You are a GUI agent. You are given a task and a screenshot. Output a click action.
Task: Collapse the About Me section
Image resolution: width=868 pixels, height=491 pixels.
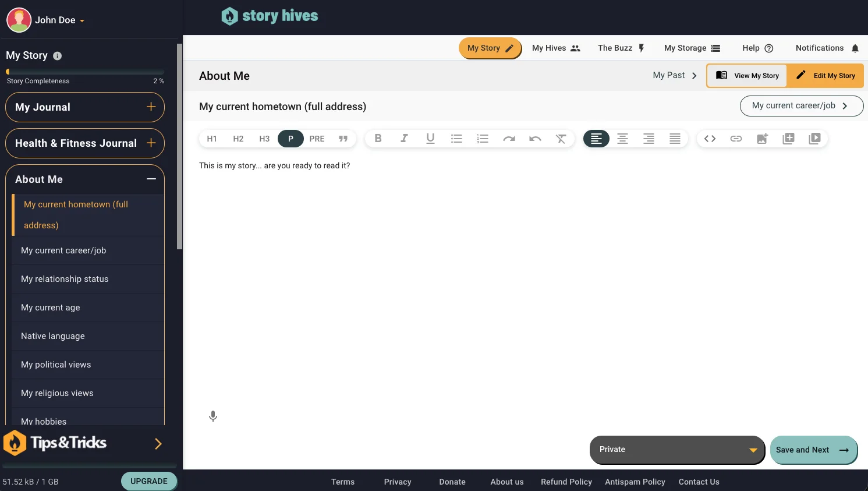click(x=151, y=179)
